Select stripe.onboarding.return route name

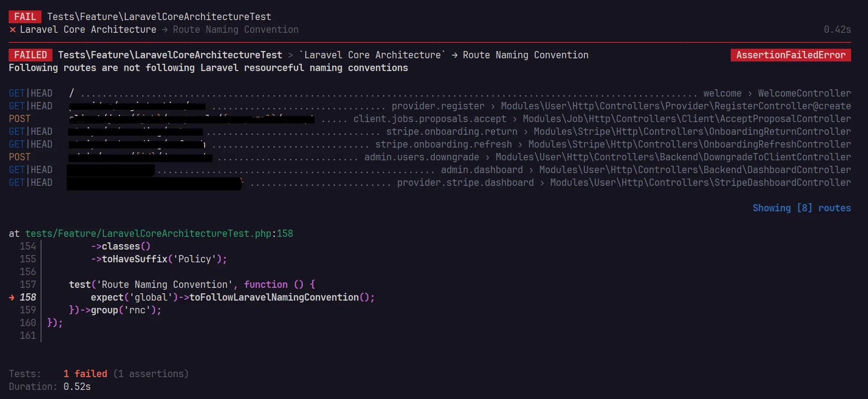452,132
